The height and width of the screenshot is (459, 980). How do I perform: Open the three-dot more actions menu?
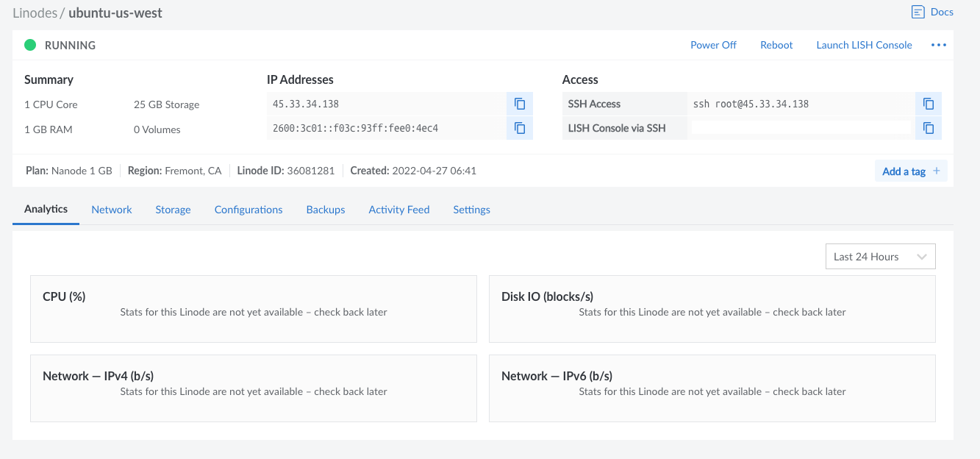tap(938, 45)
